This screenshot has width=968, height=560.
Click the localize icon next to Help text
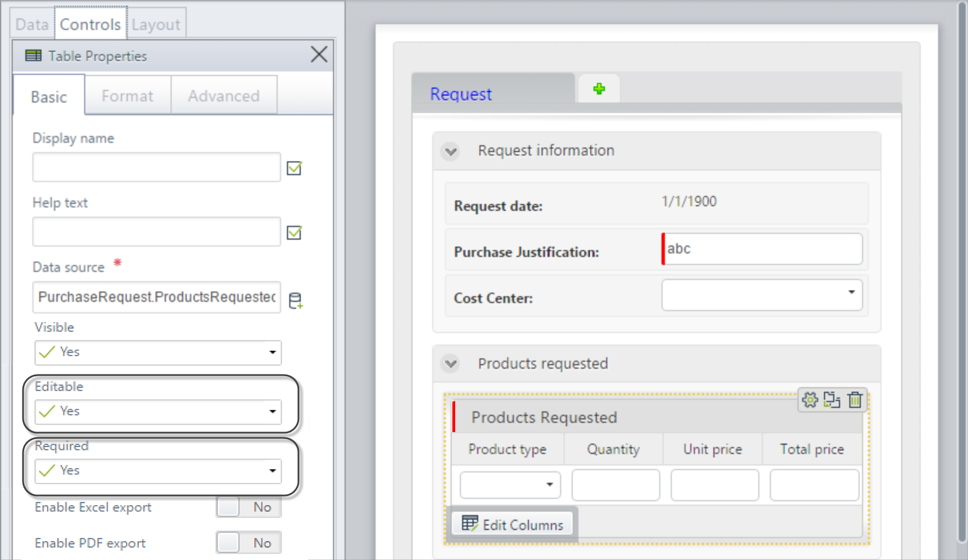[x=294, y=232]
